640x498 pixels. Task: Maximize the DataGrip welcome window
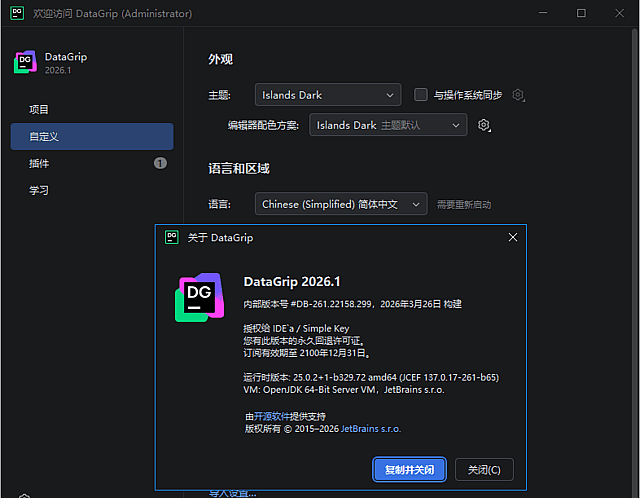click(x=581, y=13)
